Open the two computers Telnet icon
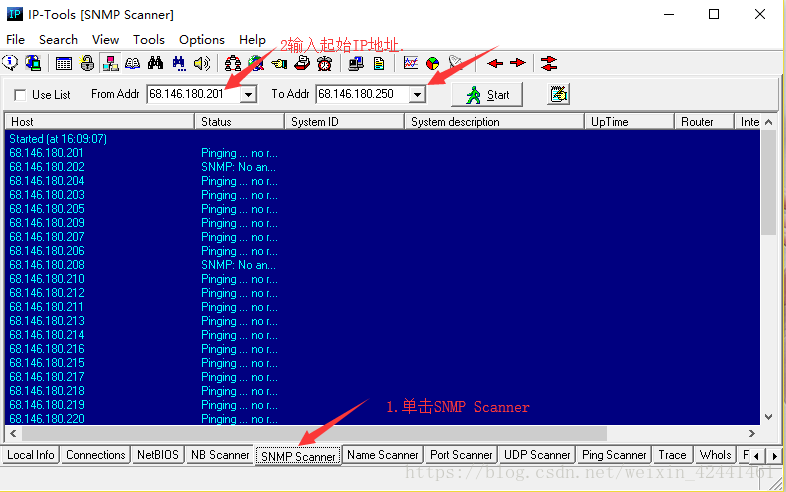The height and width of the screenshot is (492, 786). tap(356, 63)
